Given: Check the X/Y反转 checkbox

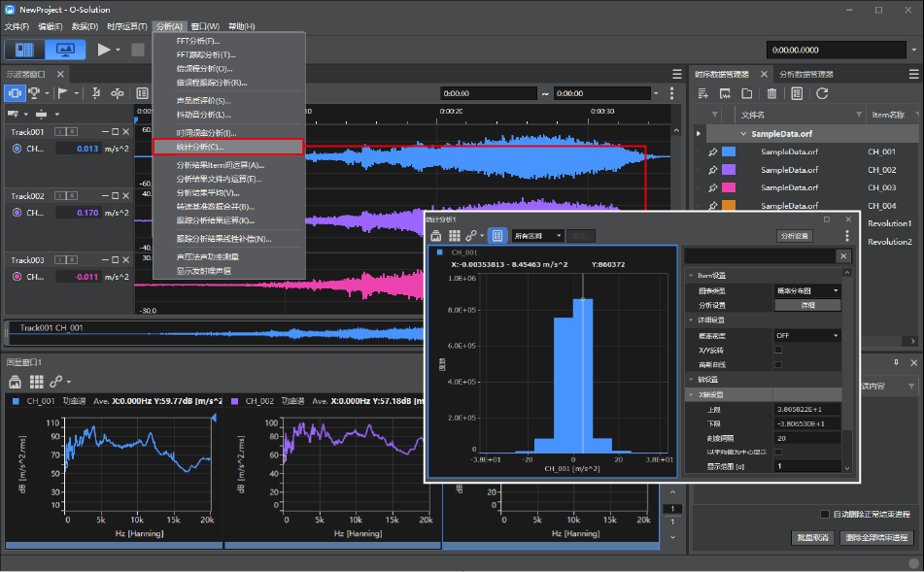Looking at the screenshot, I should [x=778, y=350].
